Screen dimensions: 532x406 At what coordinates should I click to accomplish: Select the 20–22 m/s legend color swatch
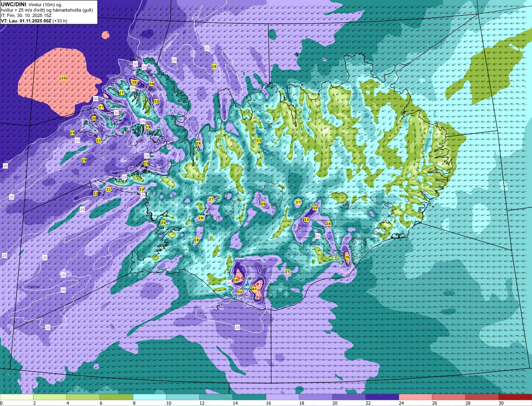(x=349, y=397)
